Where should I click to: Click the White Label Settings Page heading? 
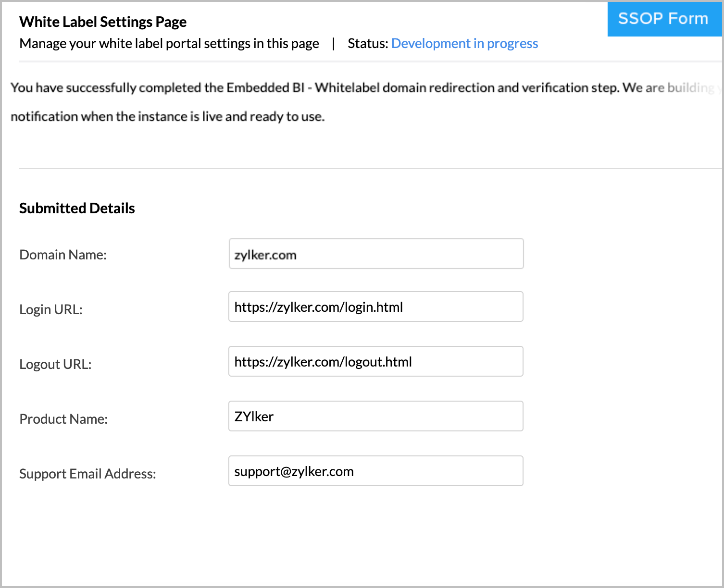tap(103, 22)
